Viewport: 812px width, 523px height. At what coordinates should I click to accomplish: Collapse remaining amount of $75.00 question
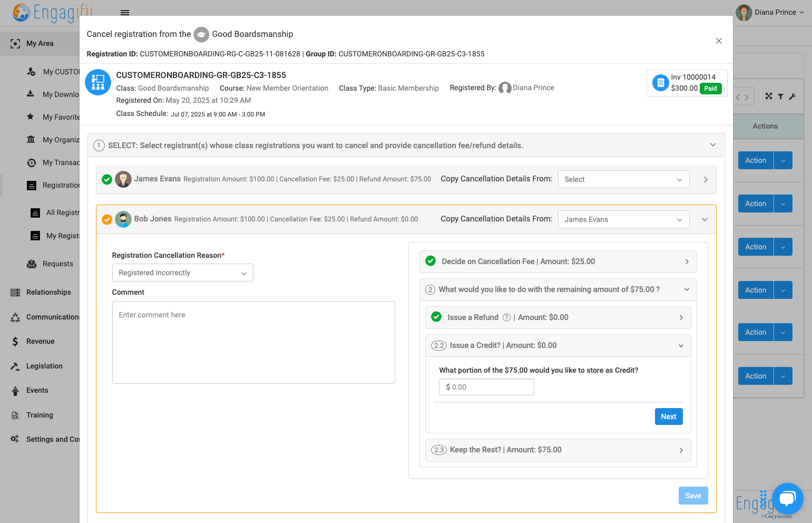pos(687,289)
